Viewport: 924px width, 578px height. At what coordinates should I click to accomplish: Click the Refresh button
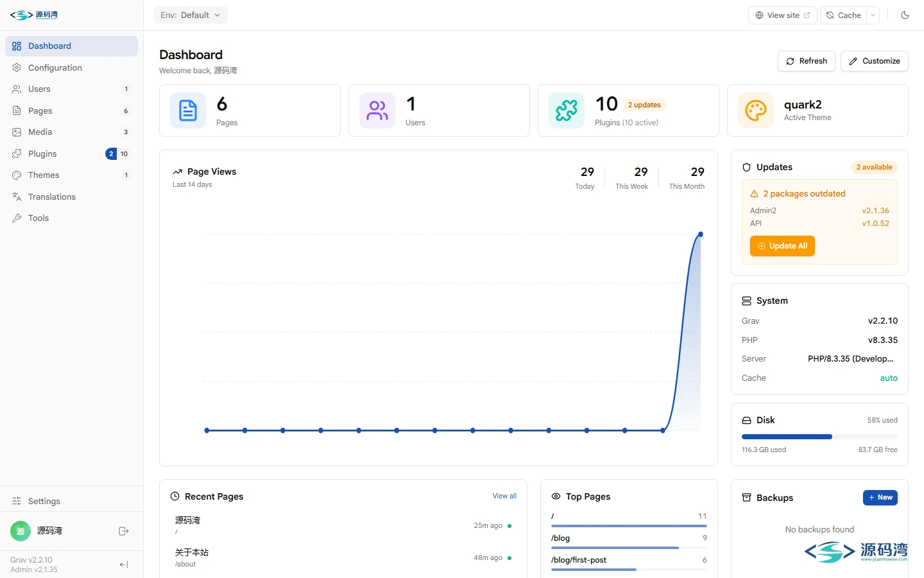tap(807, 61)
